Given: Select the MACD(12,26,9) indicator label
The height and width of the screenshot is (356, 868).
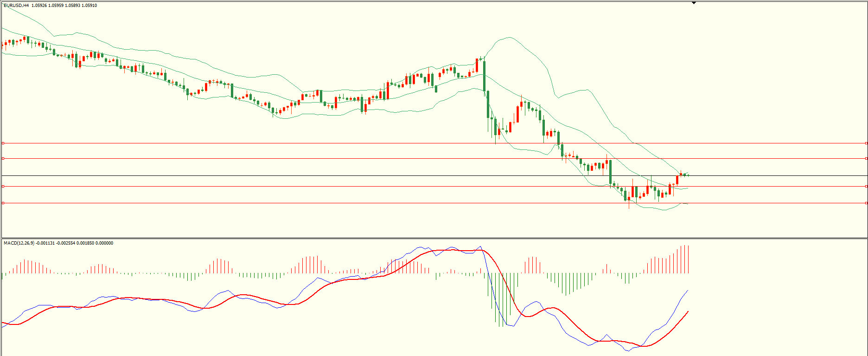Looking at the screenshot, I should pyautogui.click(x=19, y=243).
